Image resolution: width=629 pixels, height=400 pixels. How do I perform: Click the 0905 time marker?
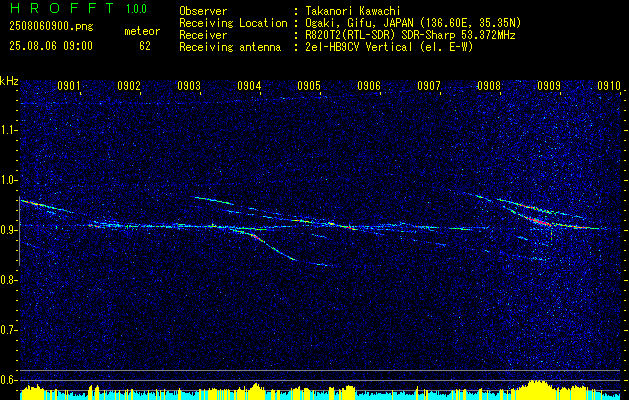[309, 86]
